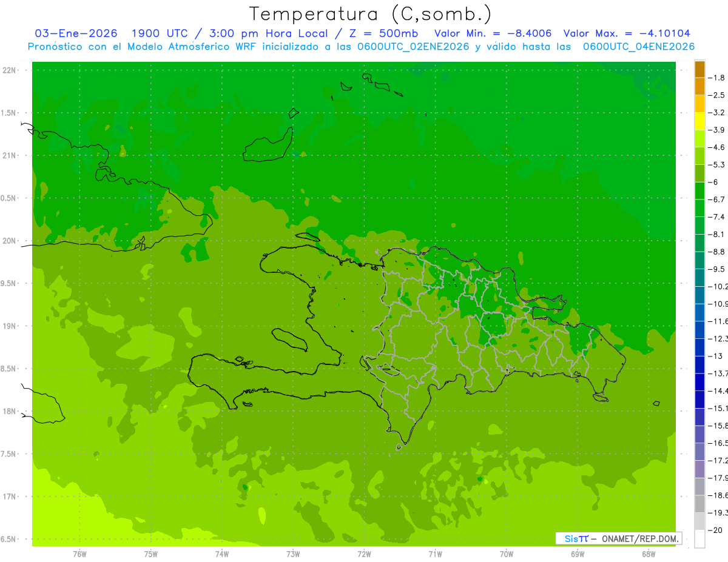The height and width of the screenshot is (562, 728).
Task: Click the white swatch below -20
Action: 699,539
